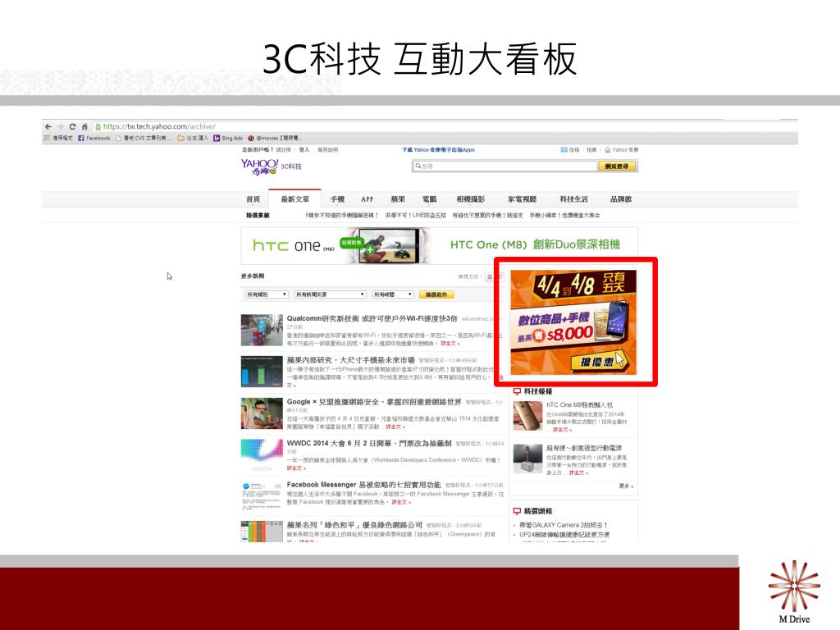Screen dimensions: 840x630
Task: Open the Facebook bookmark
Action: tap(94, 138)
